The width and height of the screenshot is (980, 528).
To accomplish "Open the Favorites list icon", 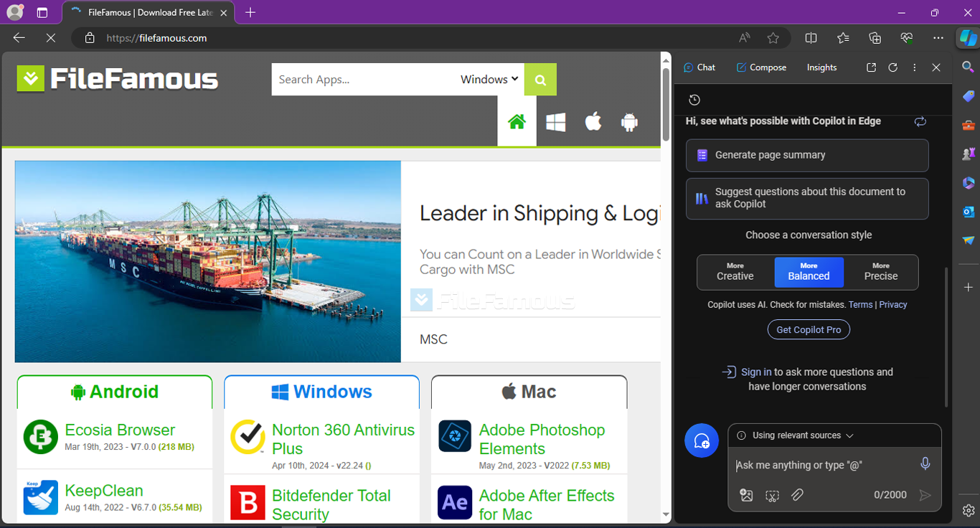I will 843,38.
